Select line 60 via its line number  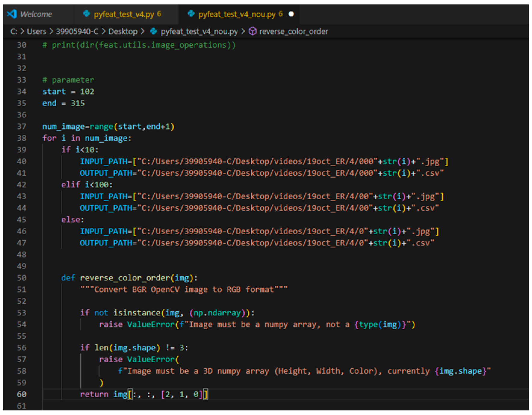pyautogui.click(x=22, y=394)
